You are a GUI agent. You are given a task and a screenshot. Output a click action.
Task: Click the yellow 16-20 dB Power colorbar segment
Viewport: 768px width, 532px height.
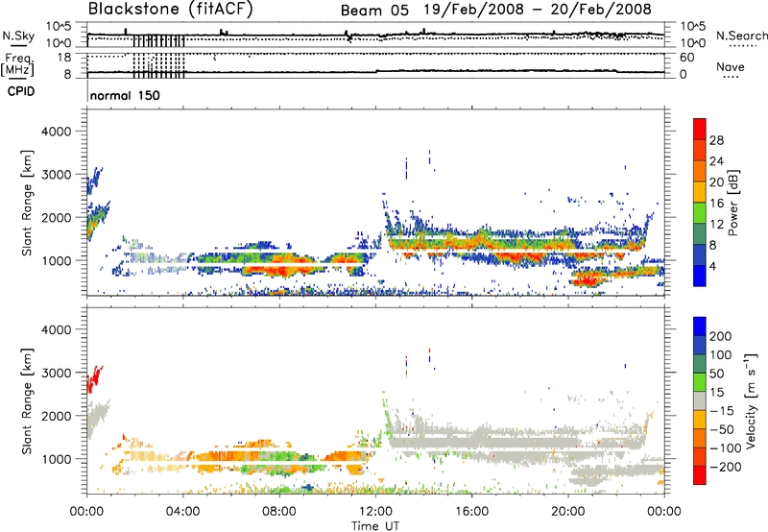point(700,191)
